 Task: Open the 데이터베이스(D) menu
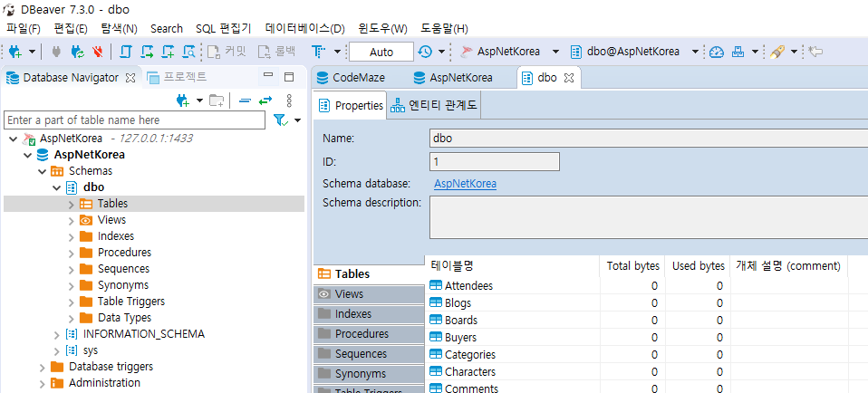coord(305,28)
